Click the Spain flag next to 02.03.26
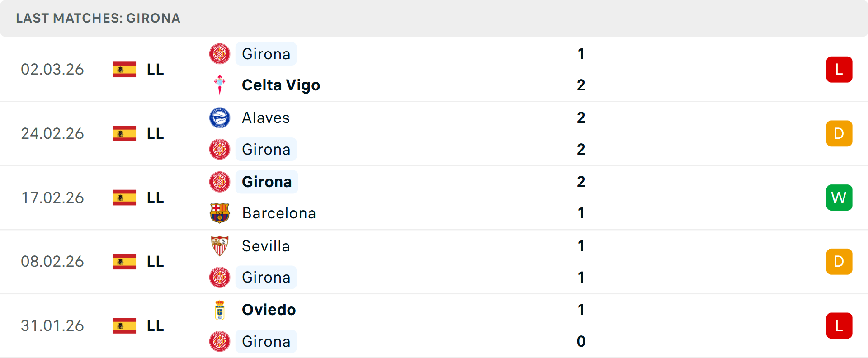Viewport: 868px width, 358px height. pyautogui.click(x=123, y=69)
